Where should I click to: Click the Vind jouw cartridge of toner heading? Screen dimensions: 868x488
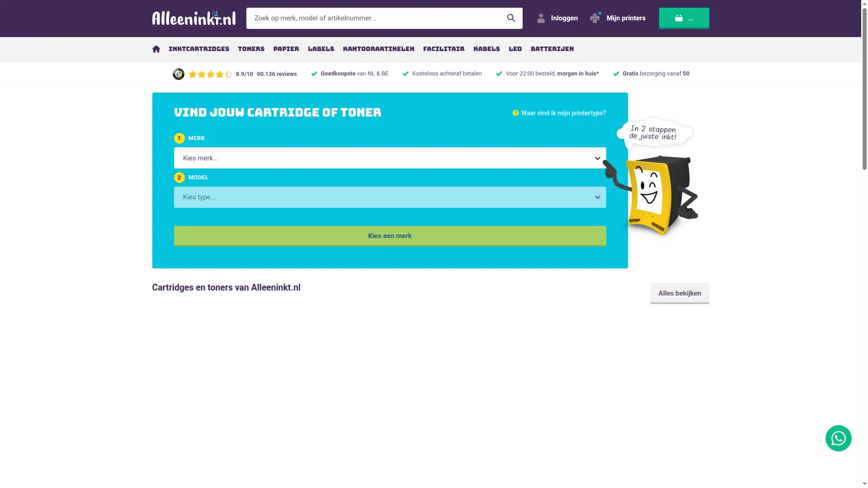pyautogui.click(x=278, y=113)
